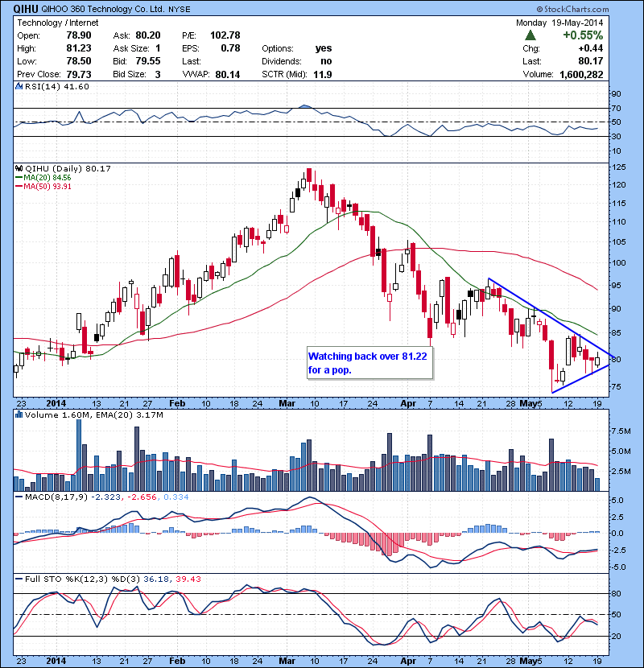Click the QIHU ticker symbol in header

pos(26,9)
